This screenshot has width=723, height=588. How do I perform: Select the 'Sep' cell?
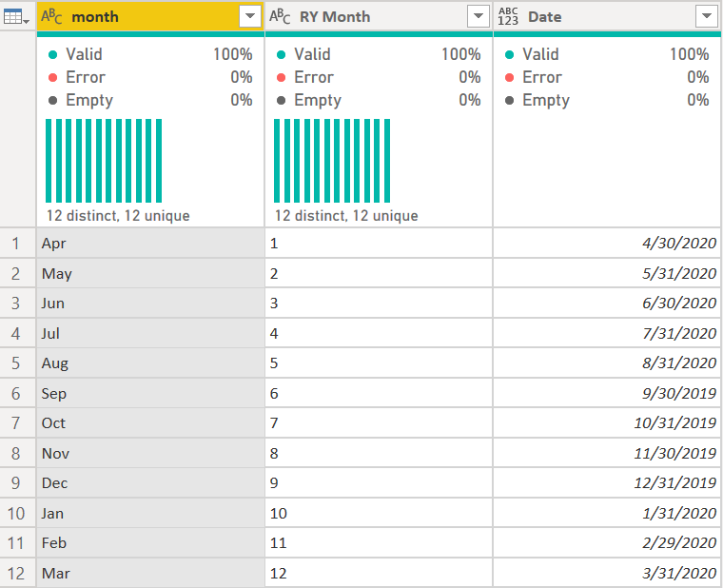tap(150, 393)
